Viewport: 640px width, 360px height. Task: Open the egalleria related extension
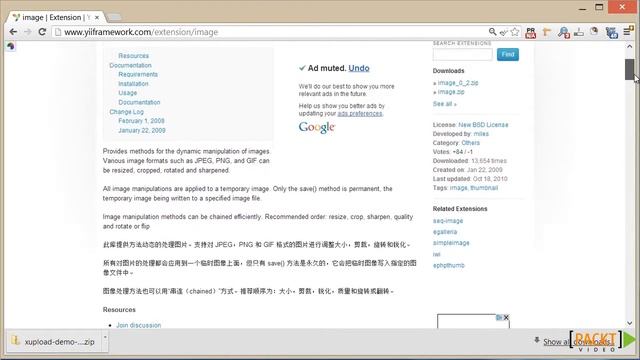(x=445, y=232)
